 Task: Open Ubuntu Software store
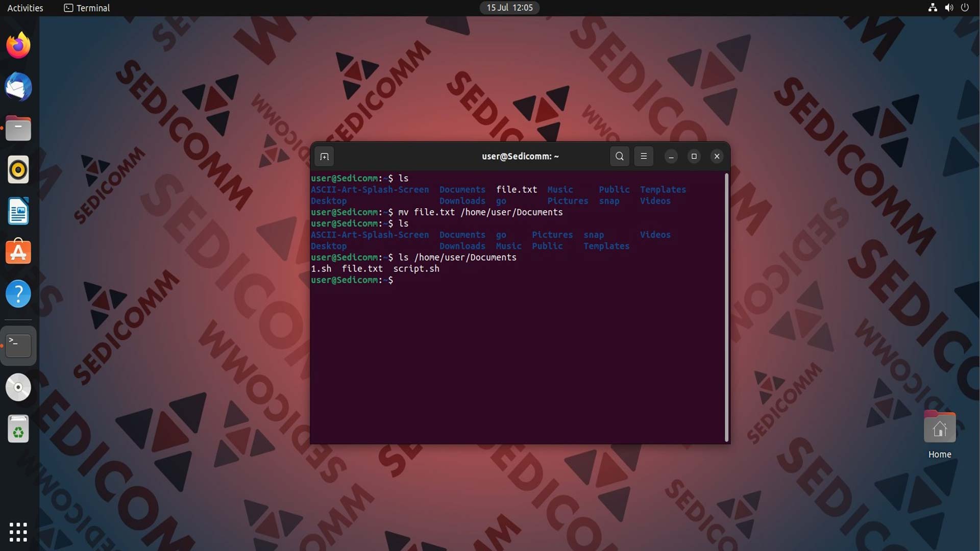point(18,252)
